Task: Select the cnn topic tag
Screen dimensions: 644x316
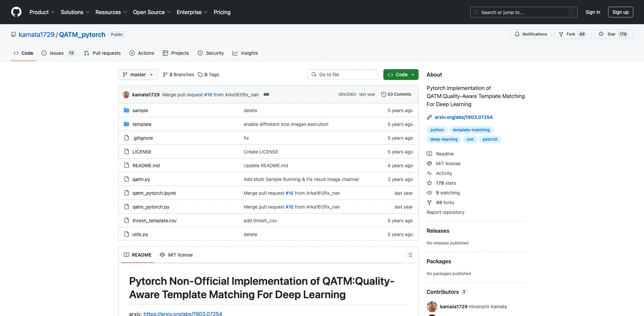Action: [470, 139]
